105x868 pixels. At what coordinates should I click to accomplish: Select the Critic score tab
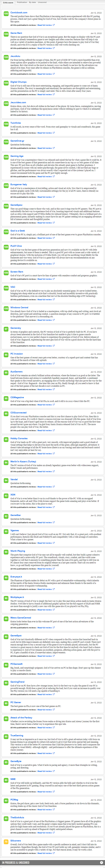click(8, 2)
